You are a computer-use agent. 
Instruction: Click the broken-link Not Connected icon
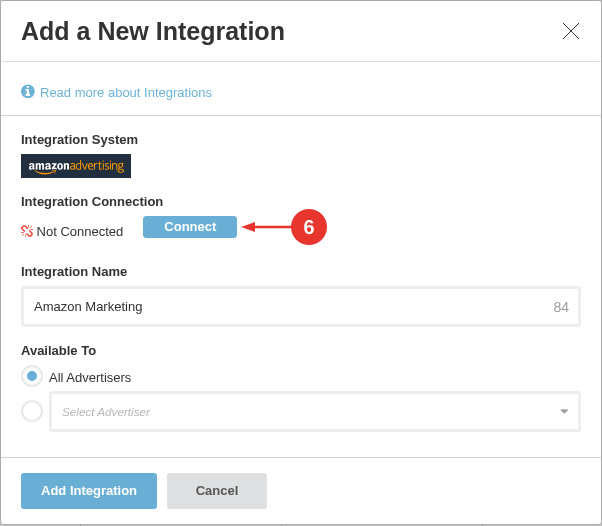pos(27,231)
